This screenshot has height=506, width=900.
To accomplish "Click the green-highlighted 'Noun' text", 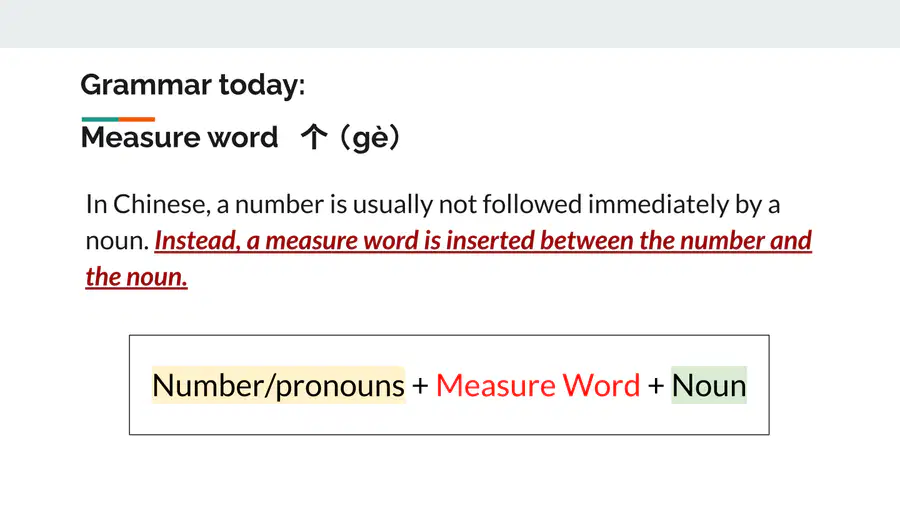I will coord(709,385).
